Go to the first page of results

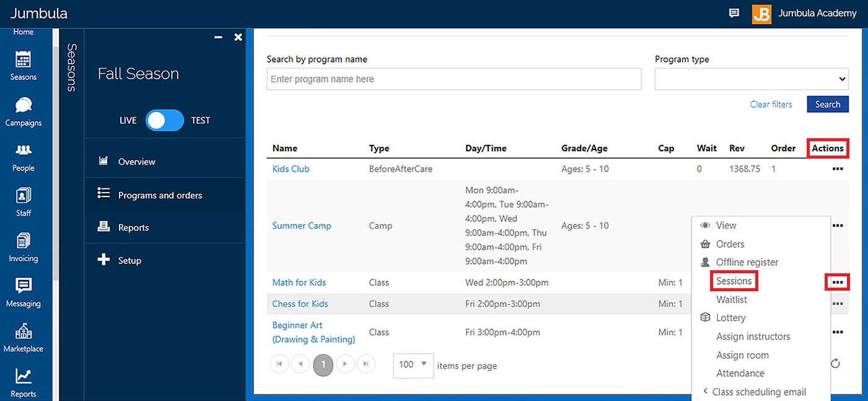click(279, 364)
